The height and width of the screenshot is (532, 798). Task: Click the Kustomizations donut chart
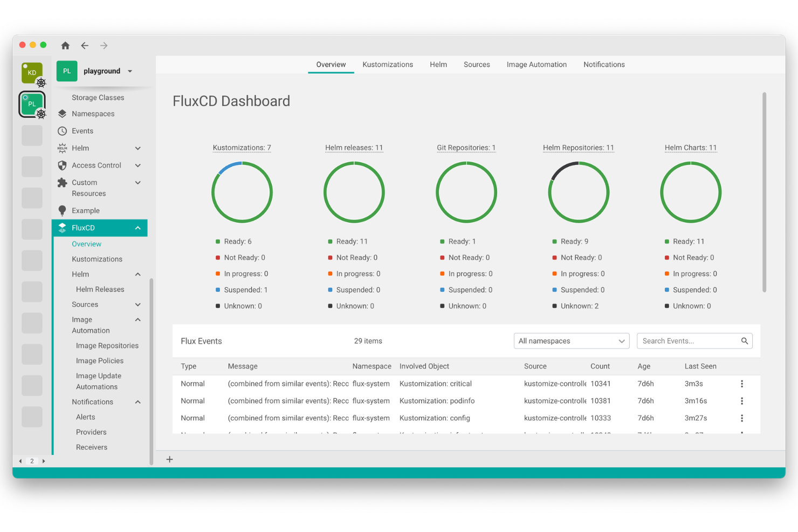coord(242,192)
